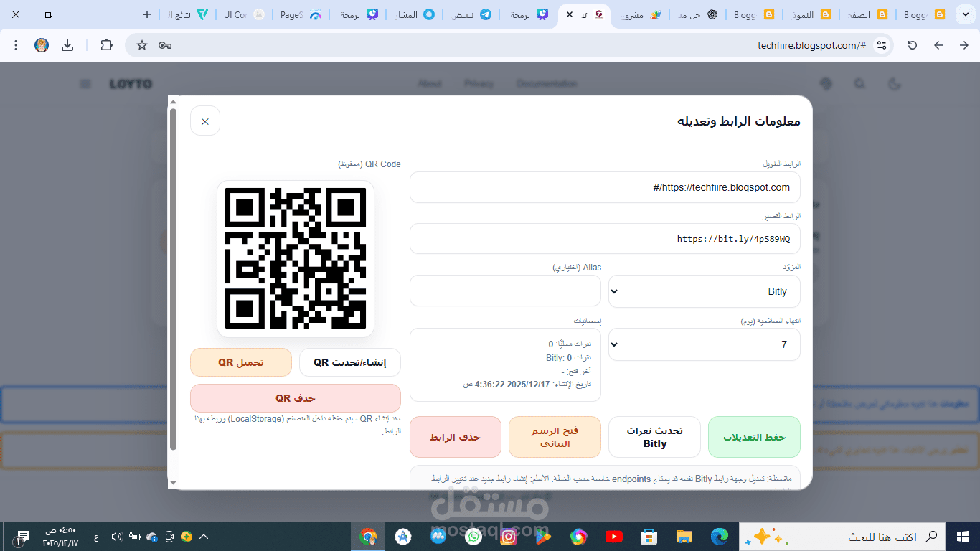Click the address bar URL techfiire.blogspot.com
Image resolution: width=980 pixels, height=551 pixels.
(811, 45)
